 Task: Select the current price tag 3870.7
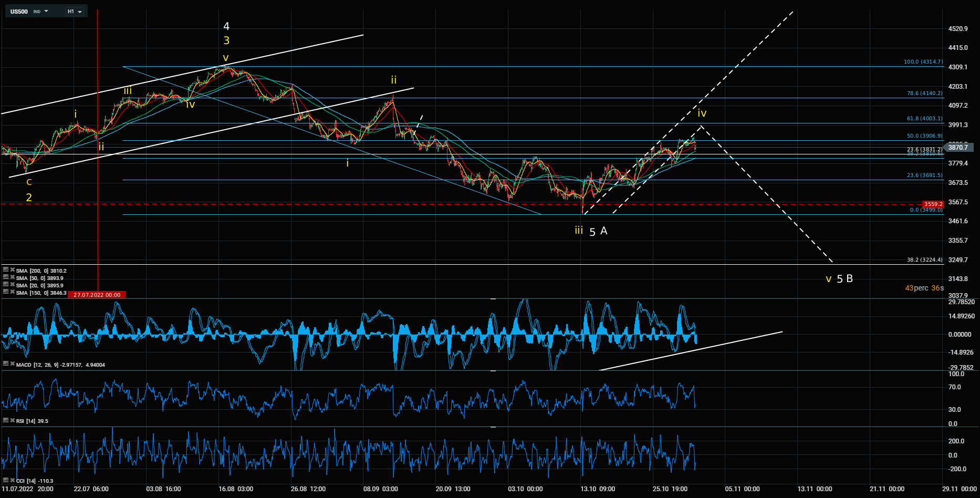tap(958, 148)
